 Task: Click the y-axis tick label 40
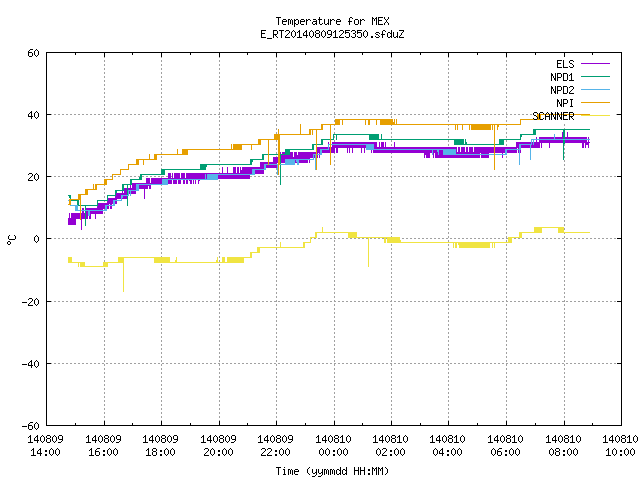pyautogui.click(x=33, y=115)
